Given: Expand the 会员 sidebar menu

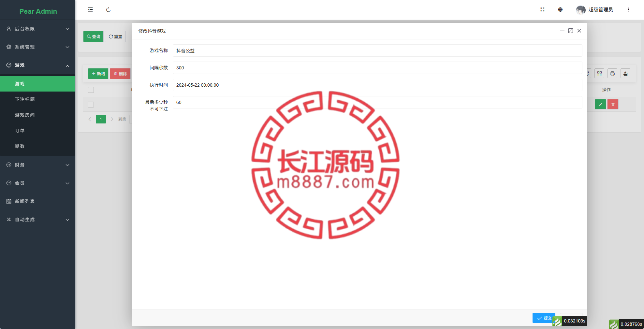Looking at the screenshot, I should click(37, 183).
